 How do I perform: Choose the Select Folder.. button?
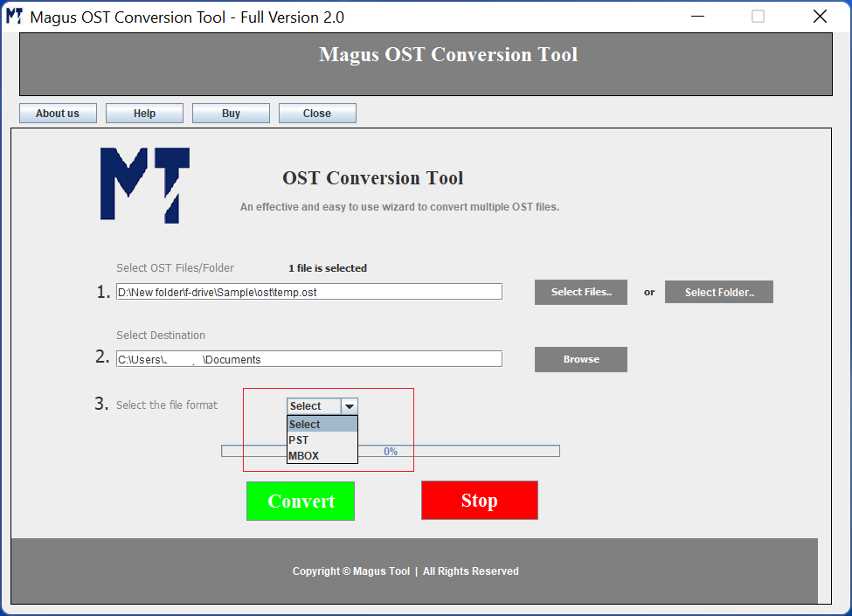click(x=718, y=292)
